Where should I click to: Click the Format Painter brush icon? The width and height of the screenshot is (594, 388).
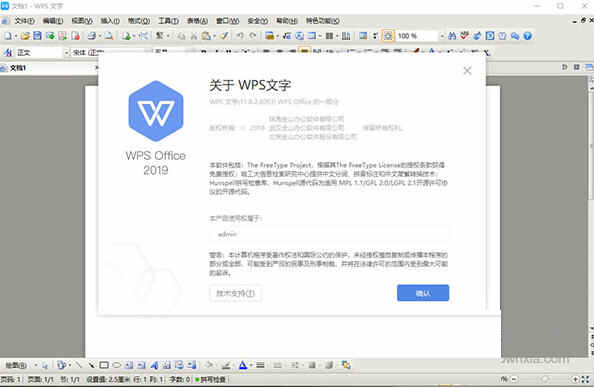tap(224, 36)
